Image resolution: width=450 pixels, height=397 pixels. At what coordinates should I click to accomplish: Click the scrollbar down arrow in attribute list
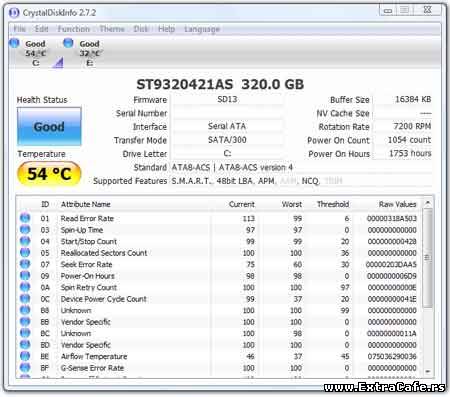428,371
